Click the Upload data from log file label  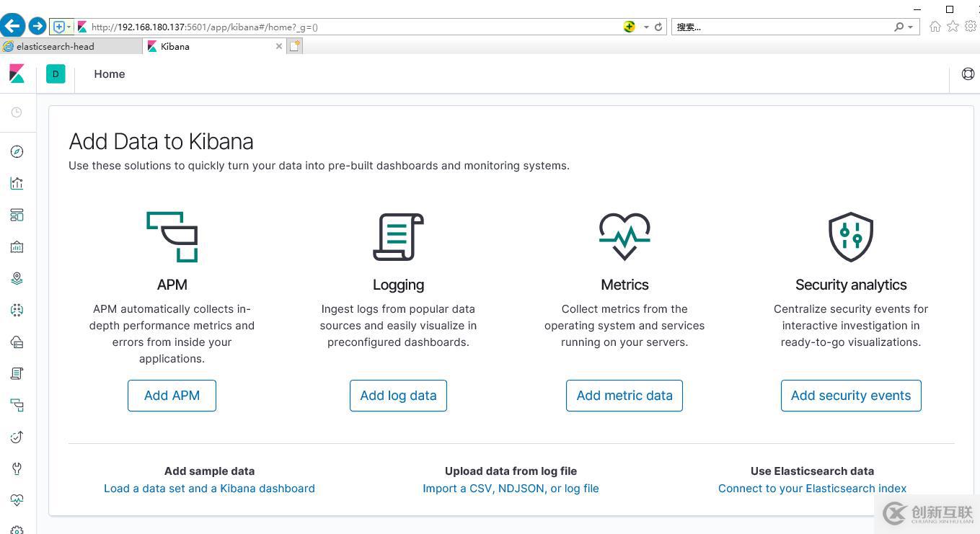pos(511,471)
